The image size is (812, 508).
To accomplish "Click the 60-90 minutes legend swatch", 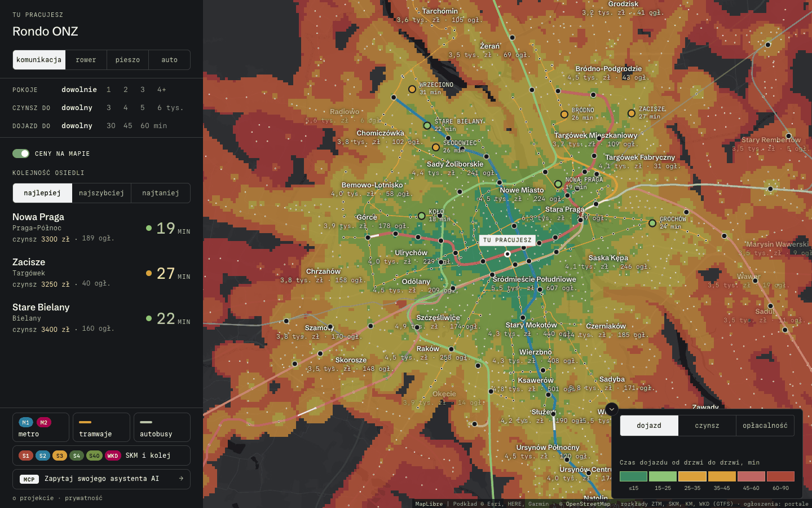I will (x=780, y=476).
